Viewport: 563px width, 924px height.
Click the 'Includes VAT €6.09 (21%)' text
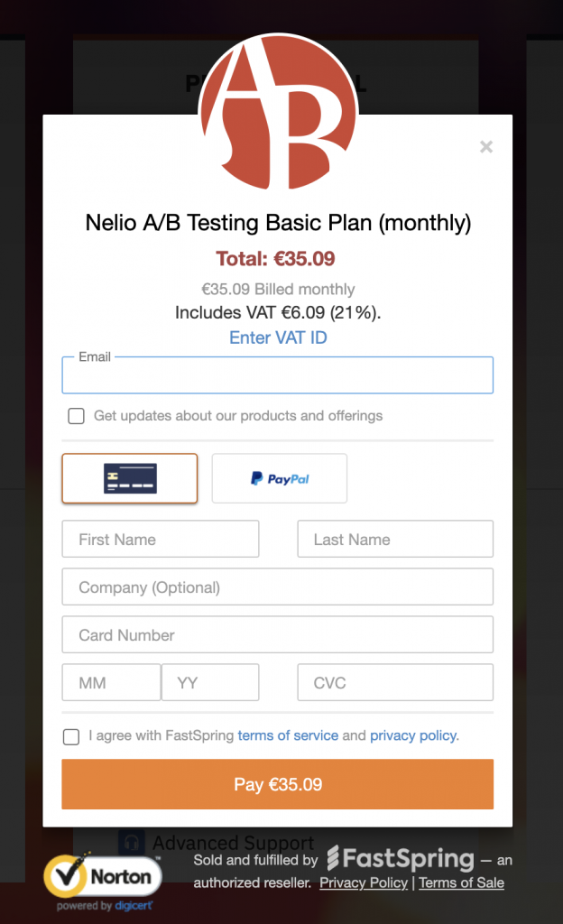coord(278,312)
